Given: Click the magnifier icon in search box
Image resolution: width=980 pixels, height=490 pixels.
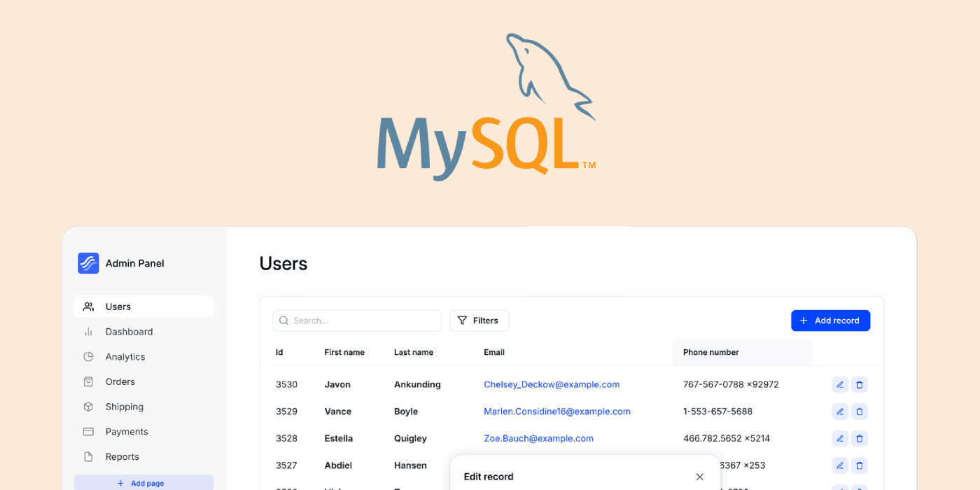Looking at the screenshot, I should coord(283,321).
